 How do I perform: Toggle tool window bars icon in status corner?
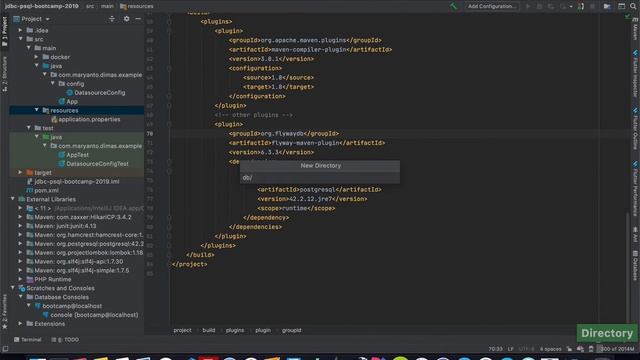5,349
